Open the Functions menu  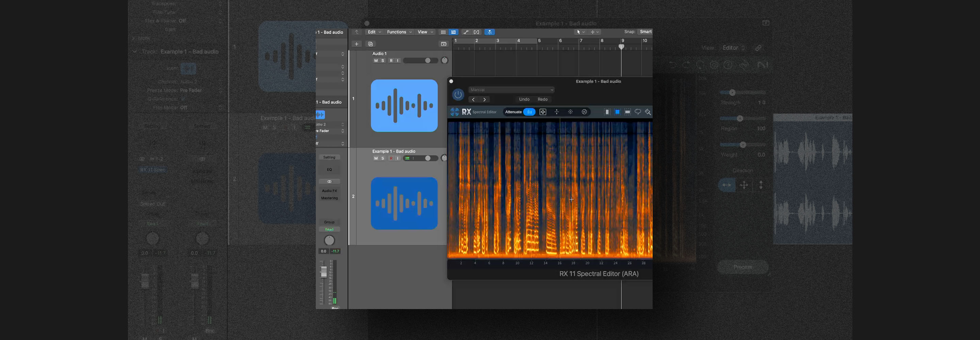(x=399, y=32)
